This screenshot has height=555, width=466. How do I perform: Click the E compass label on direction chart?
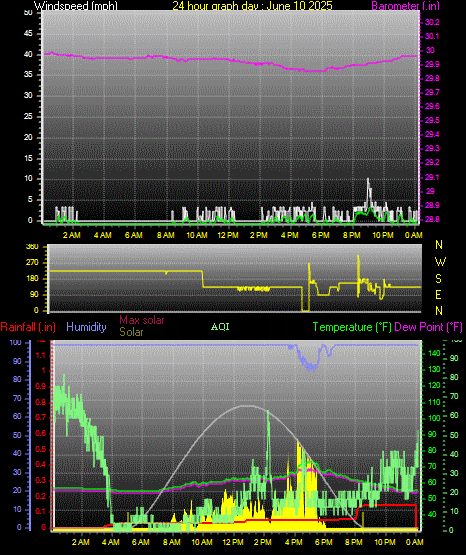coord(438,294)
